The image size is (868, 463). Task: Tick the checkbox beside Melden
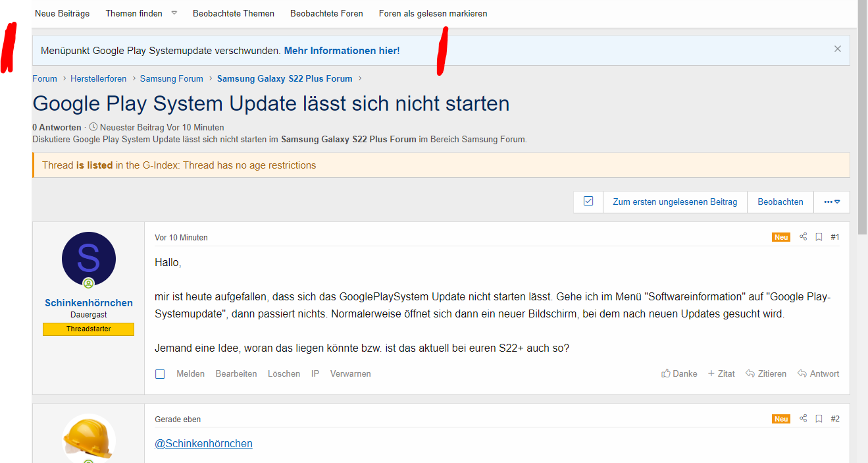point(160,374)
